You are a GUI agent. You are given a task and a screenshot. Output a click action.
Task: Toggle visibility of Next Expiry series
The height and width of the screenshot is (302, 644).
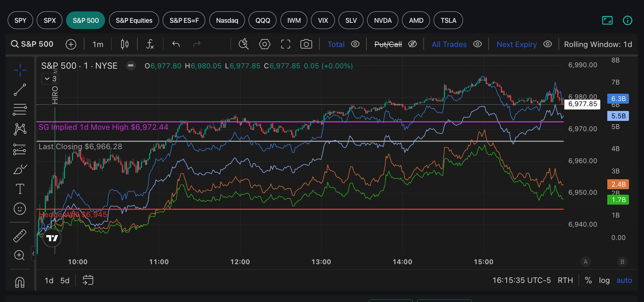click(547, 44)
